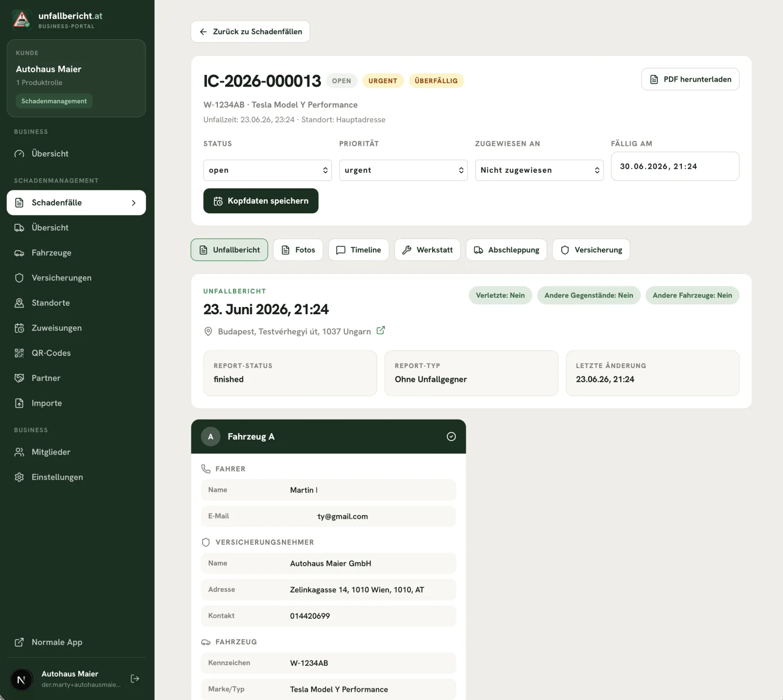Click the Schadenmanagement product badge

[54, 101]
